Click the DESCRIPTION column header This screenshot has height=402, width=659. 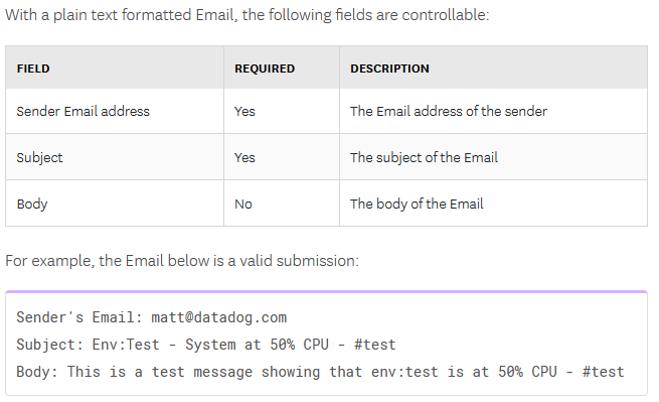tap(390, 68)
